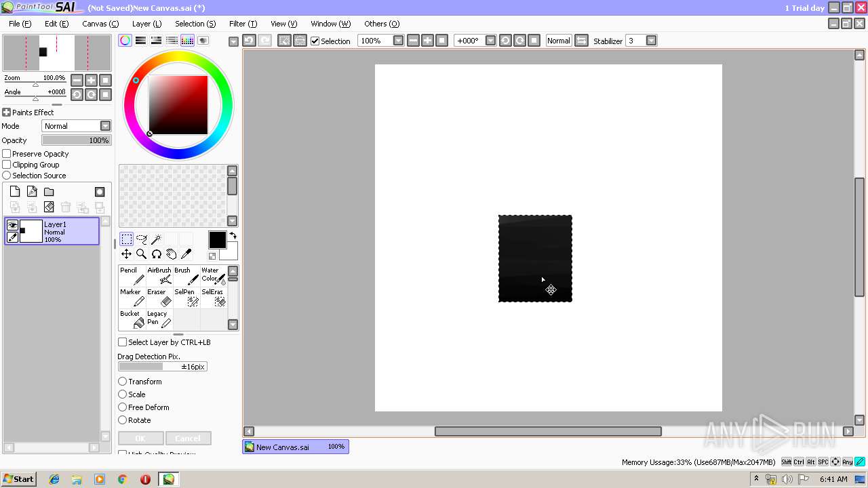
Task: Adjust the layer Opacity slider
Action: click(76, 140)
